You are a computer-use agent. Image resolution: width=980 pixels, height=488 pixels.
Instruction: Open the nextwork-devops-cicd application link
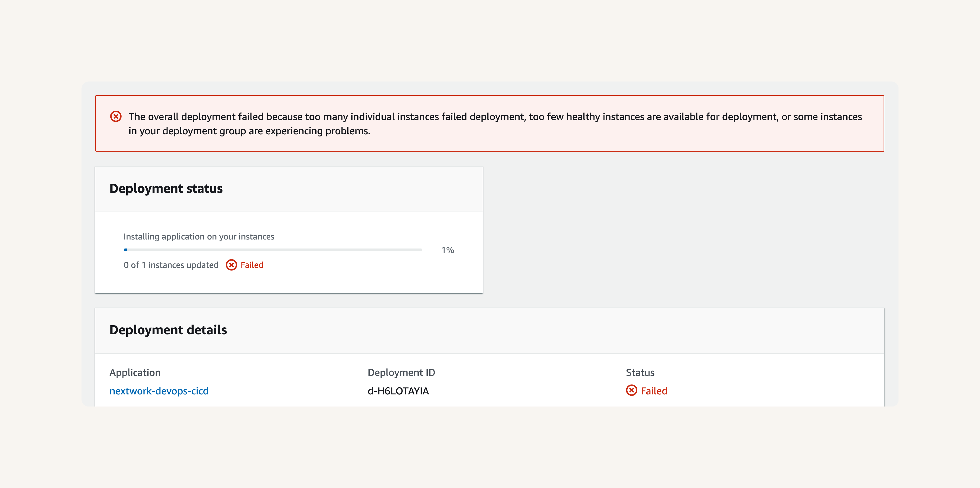(159, 391)
